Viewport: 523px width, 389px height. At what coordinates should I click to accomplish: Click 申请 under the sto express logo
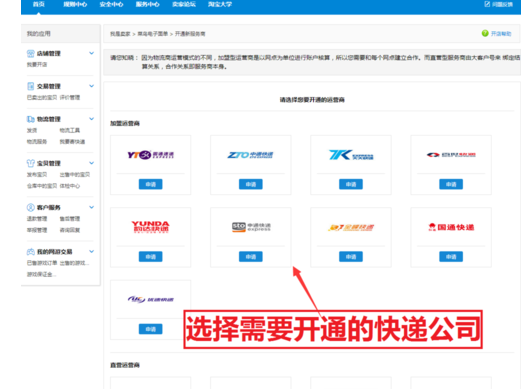pyautogui.click(x=250, y=257)
